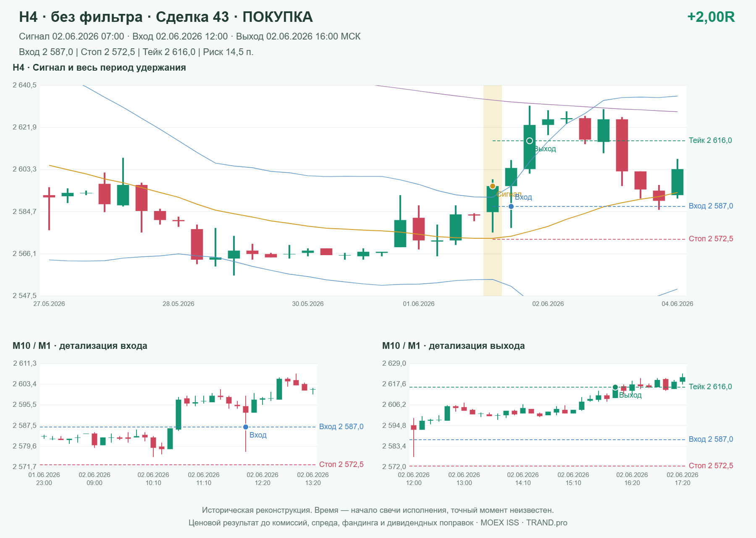The width and height of the screenshot is (756, 538).
Task: Click the 27.05.2026 date axis label
Action: pyautogui.click(x=49, y=304)
